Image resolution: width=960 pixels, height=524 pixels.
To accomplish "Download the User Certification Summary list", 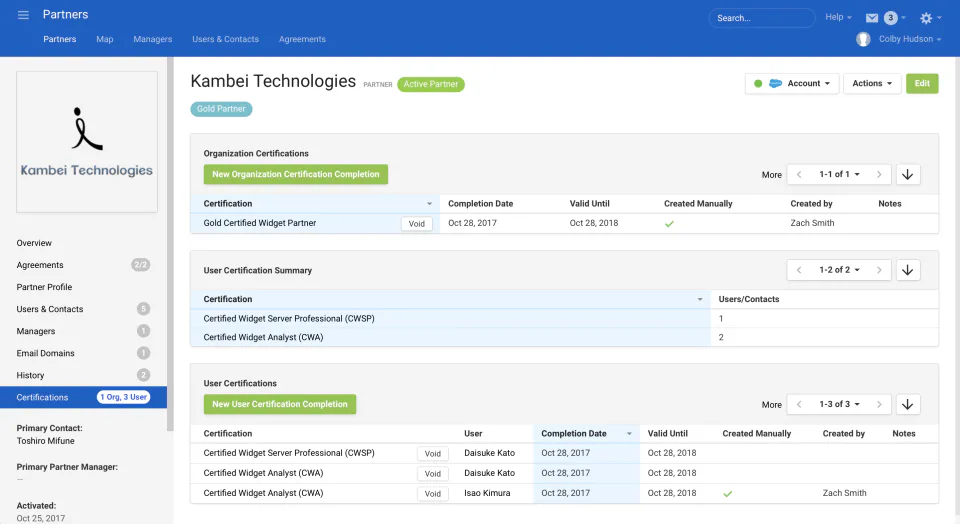I will pos(907,270).
